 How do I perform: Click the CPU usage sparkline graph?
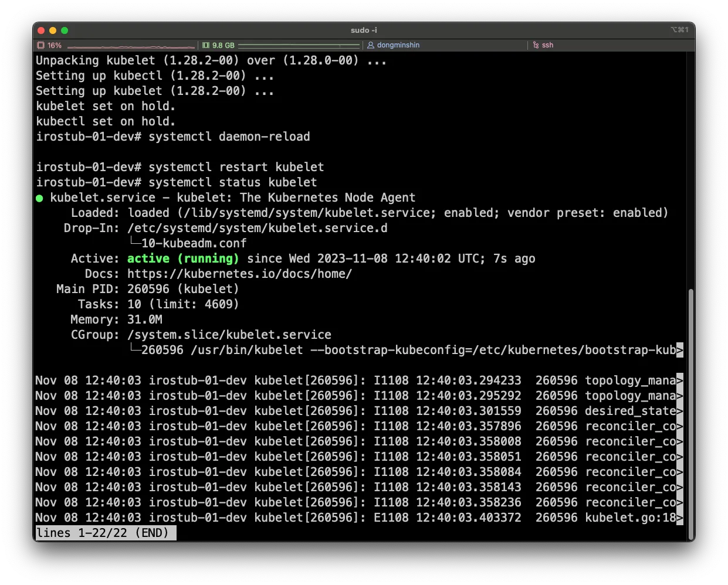coord(131,46)
